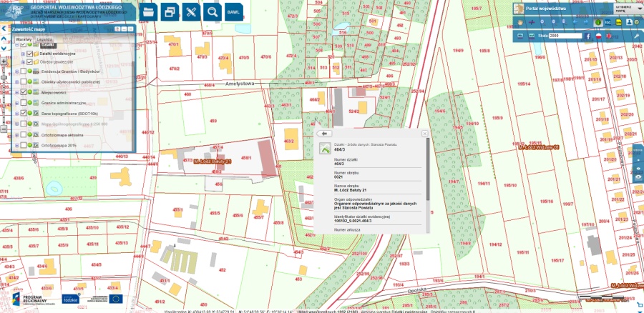
Task: Select the crosshair measure tool
Action: (532, 22)
